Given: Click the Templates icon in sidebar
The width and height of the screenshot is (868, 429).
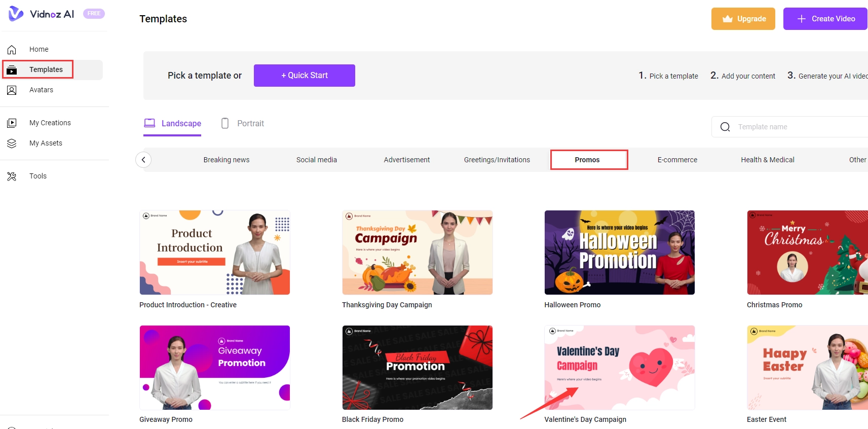Looking at the screenshot, I should tap(12, 70).
